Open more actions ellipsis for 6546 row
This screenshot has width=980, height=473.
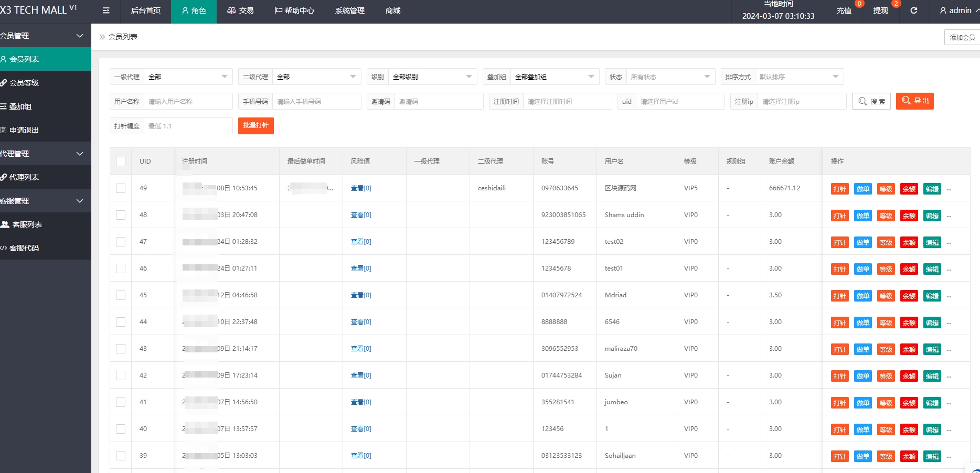pos(949,323)
